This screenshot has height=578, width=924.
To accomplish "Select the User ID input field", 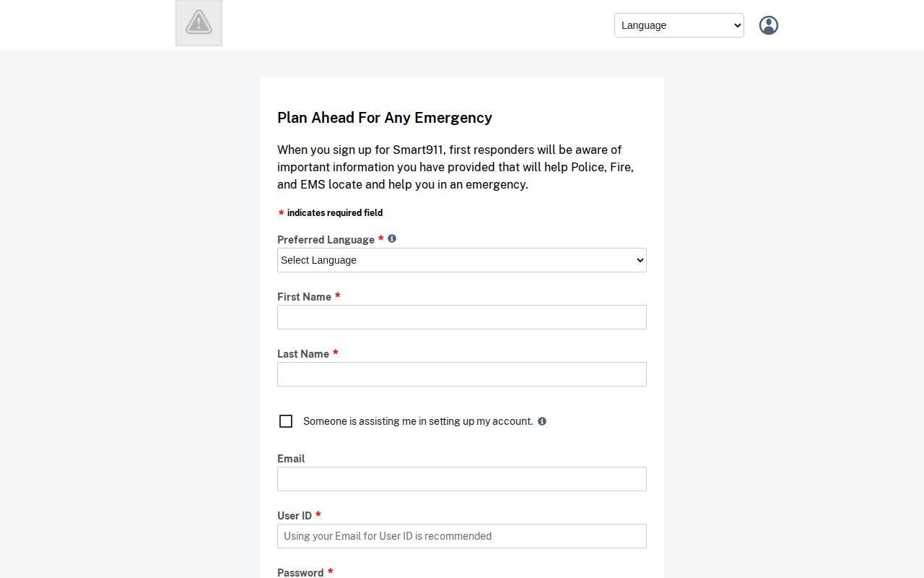I will tap(462, 536).
